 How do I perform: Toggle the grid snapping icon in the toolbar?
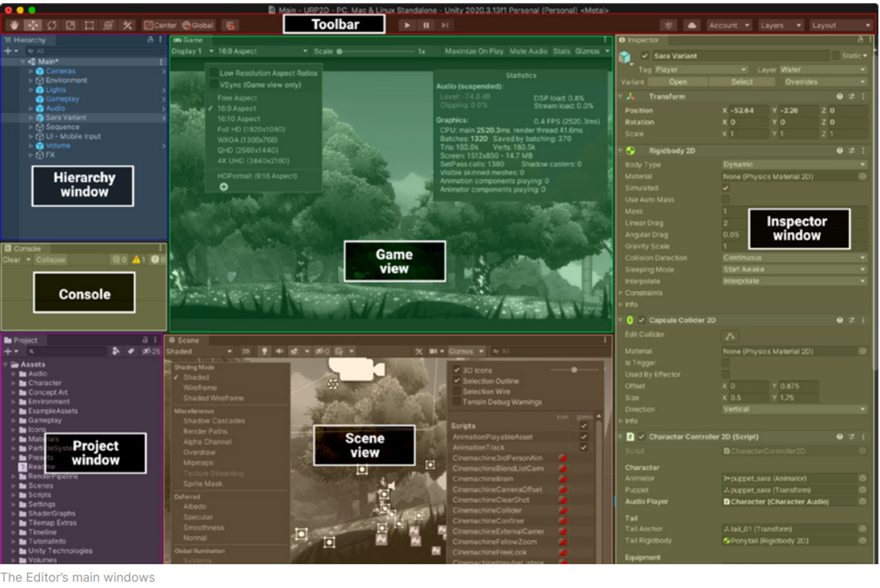(230, 25)
